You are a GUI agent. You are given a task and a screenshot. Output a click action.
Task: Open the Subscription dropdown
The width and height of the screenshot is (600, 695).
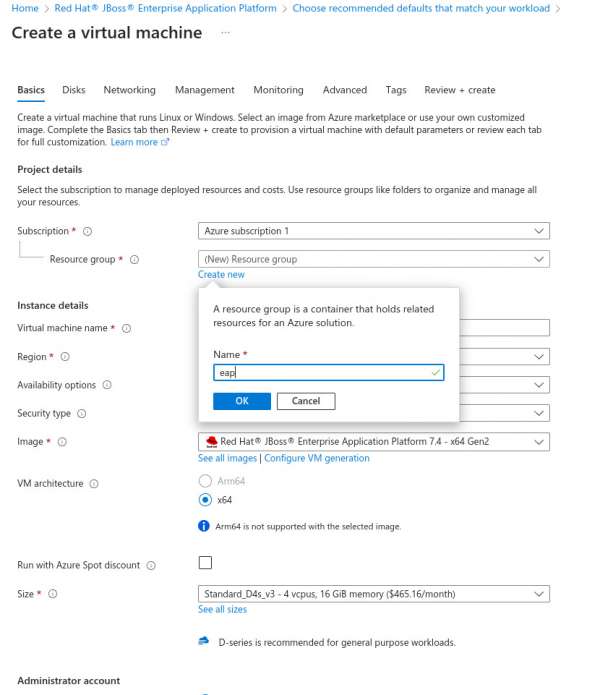[x=374, y=231]
